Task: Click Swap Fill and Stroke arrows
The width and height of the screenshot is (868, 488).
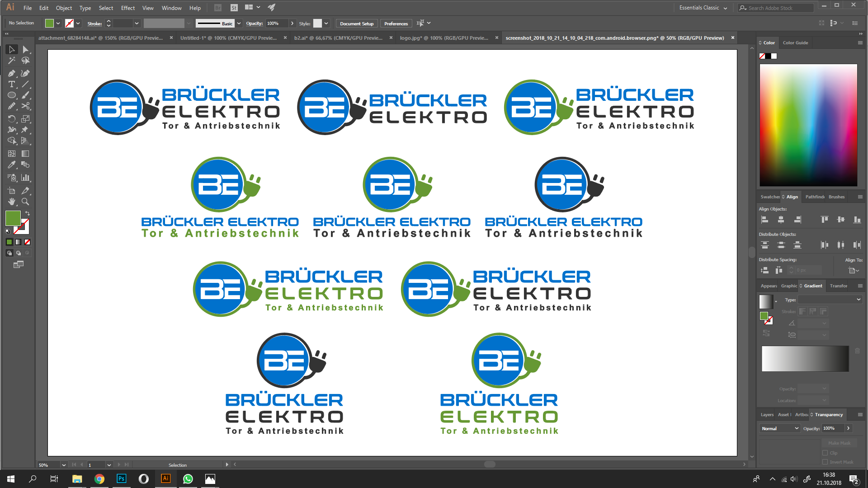Action: coord(28,213)
